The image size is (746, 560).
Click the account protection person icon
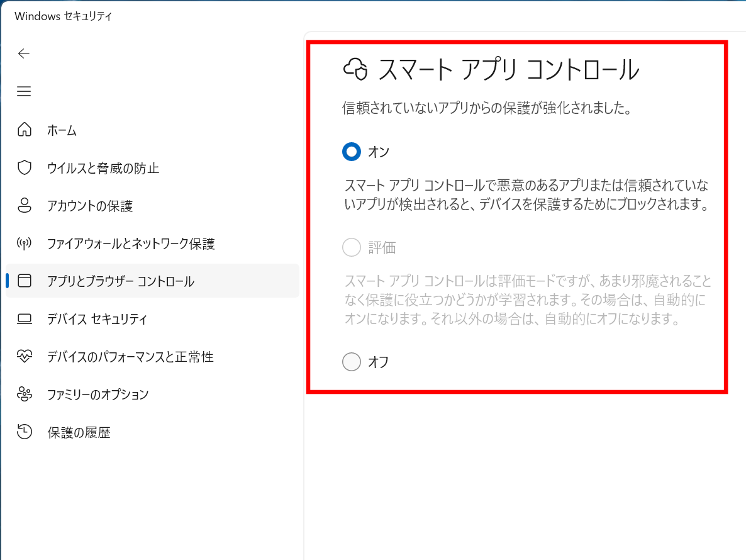25,205
